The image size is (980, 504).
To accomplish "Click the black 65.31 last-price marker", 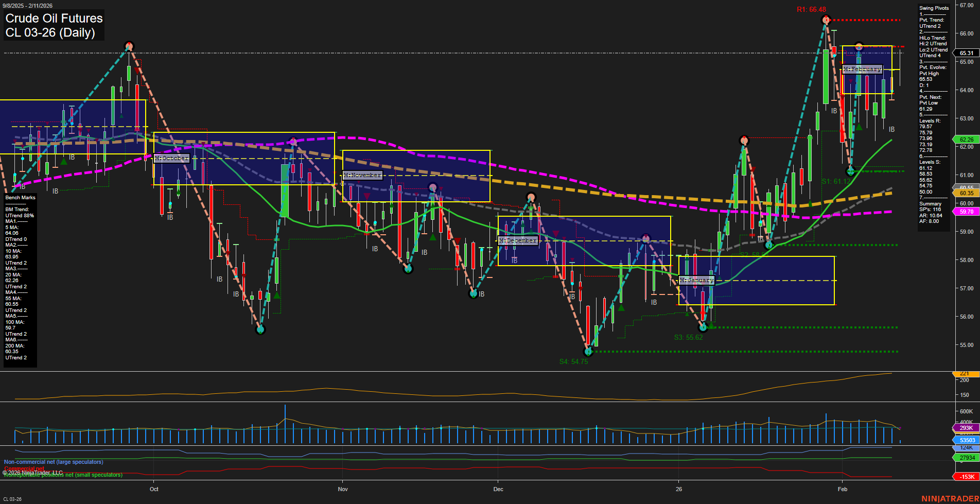I will pyautogui.click(x=966, y=53).
